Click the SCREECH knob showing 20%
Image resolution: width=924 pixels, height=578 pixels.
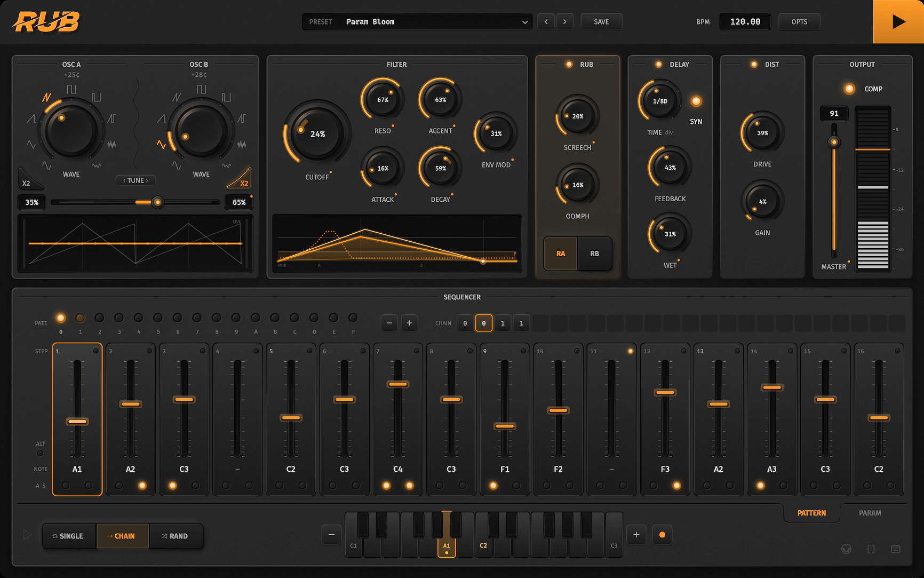click(x=578, y=116)
